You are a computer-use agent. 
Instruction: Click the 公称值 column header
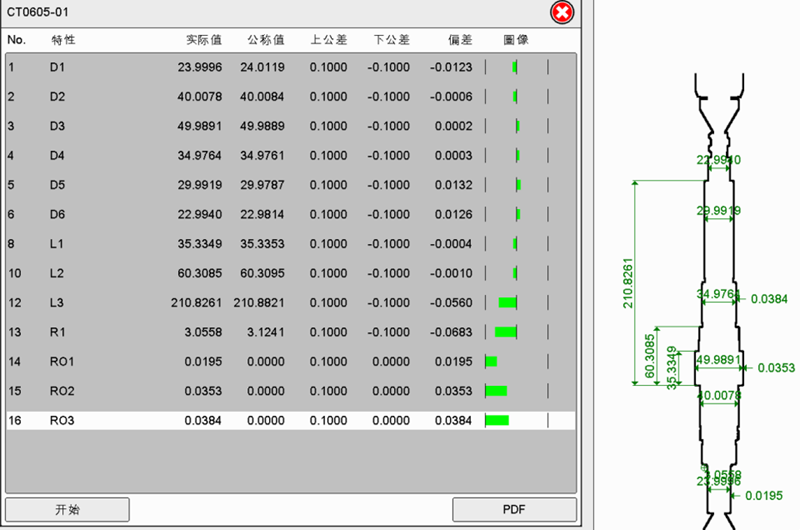tap(266, 40)
